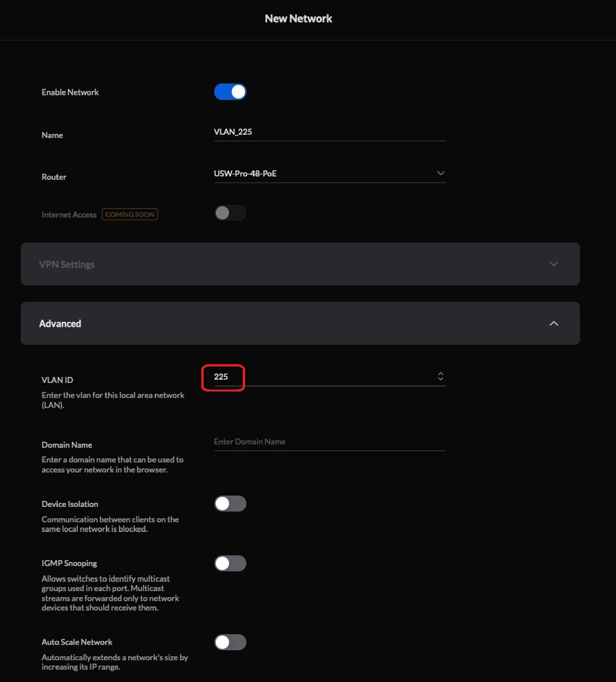The height and width of the screenshot is (682, 616).
Task: Toggle the Enable Network switch
Action: pyautogui.click(x=230, y=92)
